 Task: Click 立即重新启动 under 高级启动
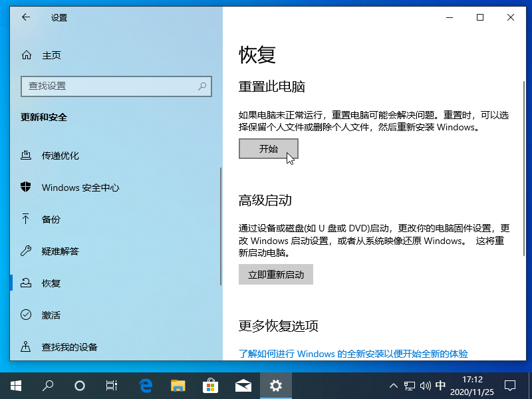[275, 274]
